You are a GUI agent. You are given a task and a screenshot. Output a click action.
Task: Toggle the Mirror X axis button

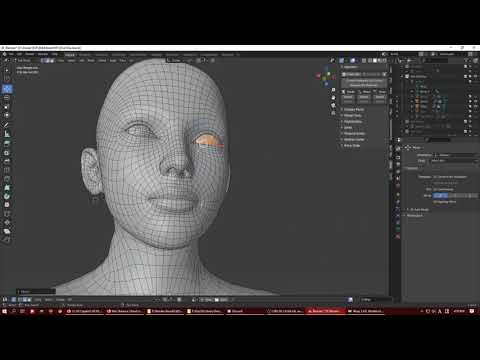[440, 196]
